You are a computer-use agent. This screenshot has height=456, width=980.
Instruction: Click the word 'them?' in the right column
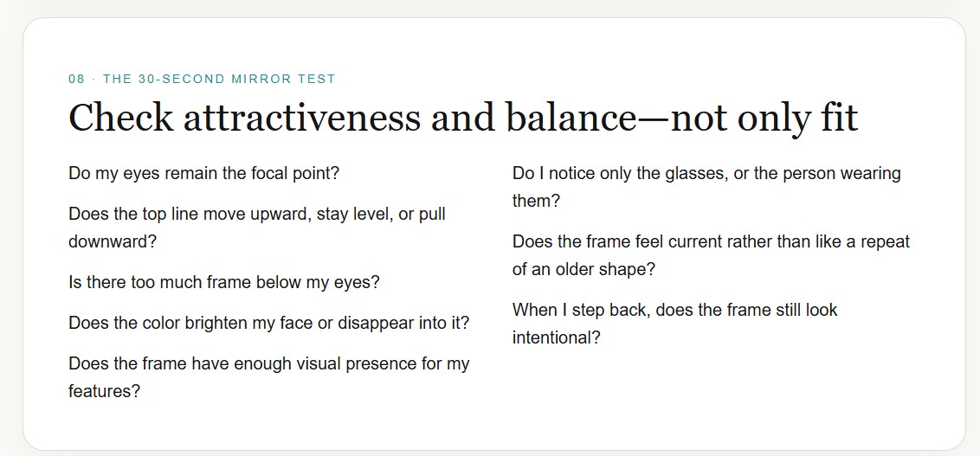tap(536, 201)
